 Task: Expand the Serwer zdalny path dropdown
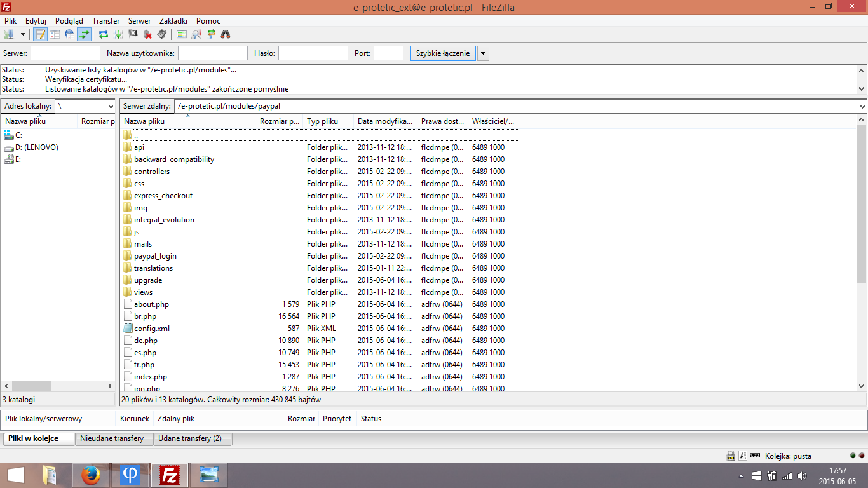point(862,106)
